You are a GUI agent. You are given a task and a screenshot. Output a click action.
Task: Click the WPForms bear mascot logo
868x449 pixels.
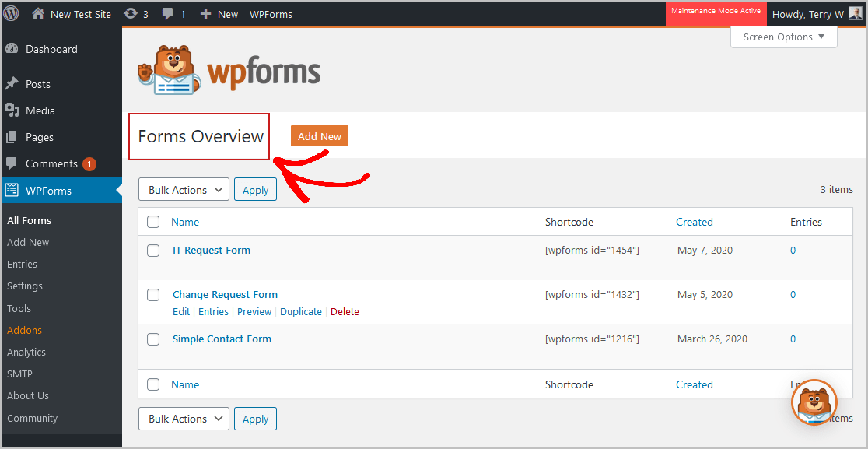pyautogui.click(x=170, y=70)
